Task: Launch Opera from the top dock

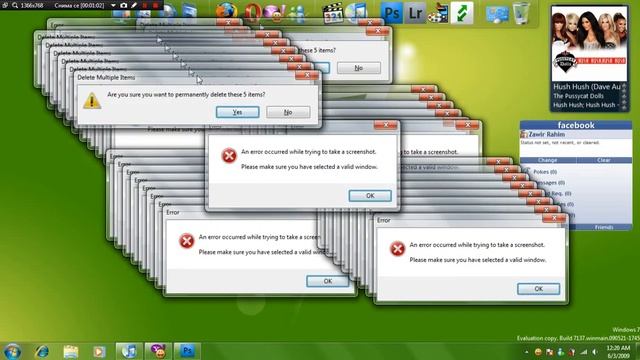Action: coord(252,12)
